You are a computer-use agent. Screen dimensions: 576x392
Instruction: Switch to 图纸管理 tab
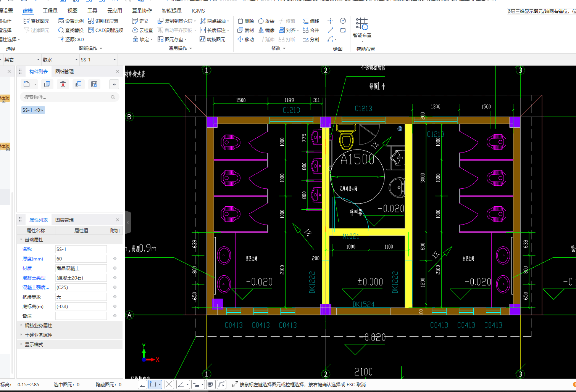[x=65, y=71]
